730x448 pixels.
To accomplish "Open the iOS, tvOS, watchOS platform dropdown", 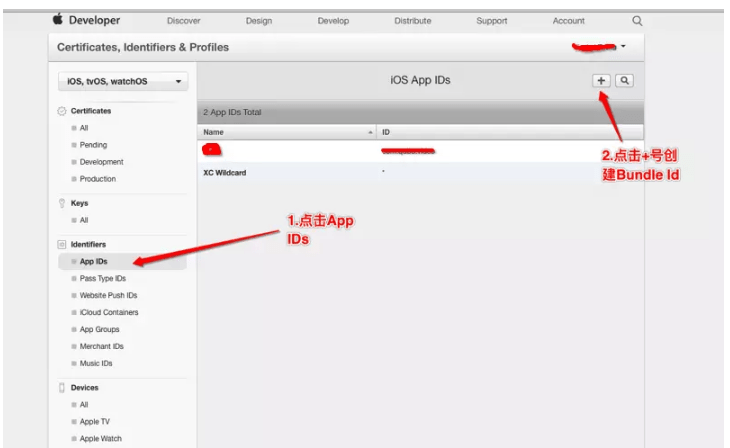I will pyautogui.click(x=122, y=82).
